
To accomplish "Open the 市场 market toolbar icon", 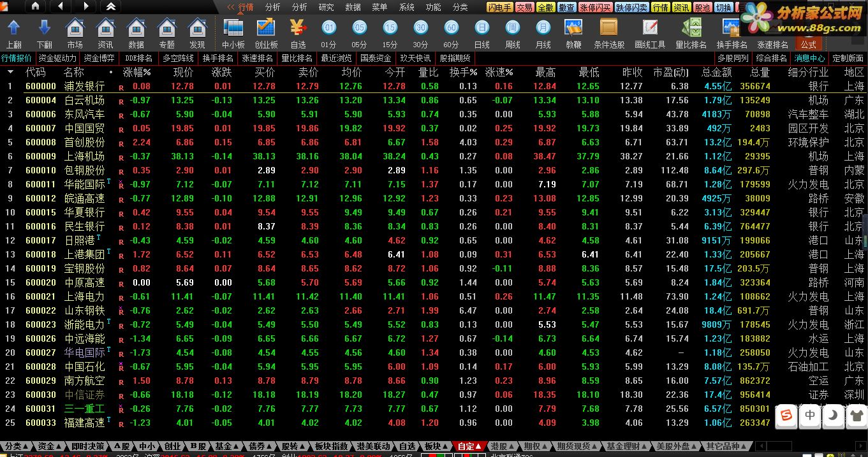I will 75,28.
